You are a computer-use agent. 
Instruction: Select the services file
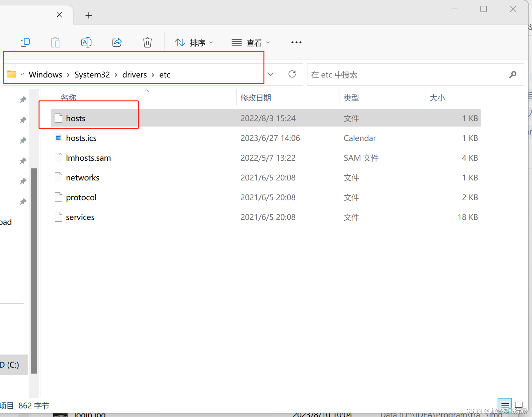265,217
